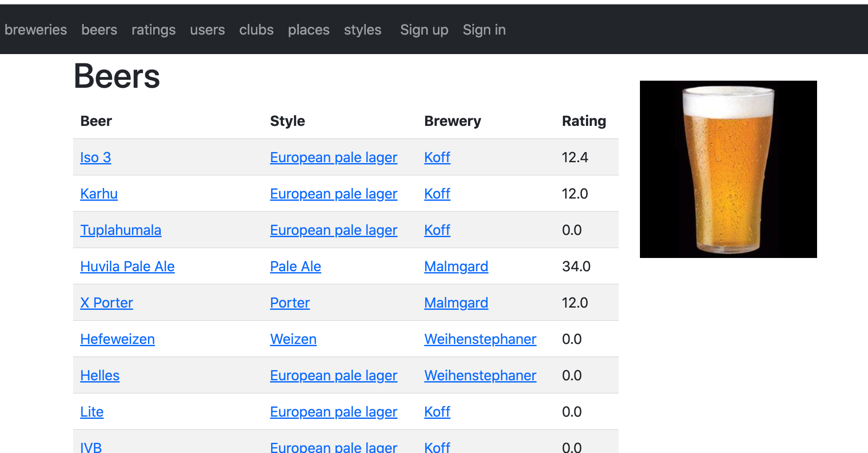Open the Pale Ale style link
The image size is (868, 453).
pos(295,266)
